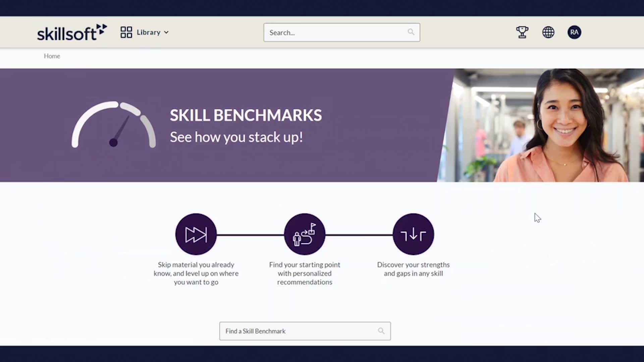Open the Library grid icon

pyautogui.click(x=126, y=33)
